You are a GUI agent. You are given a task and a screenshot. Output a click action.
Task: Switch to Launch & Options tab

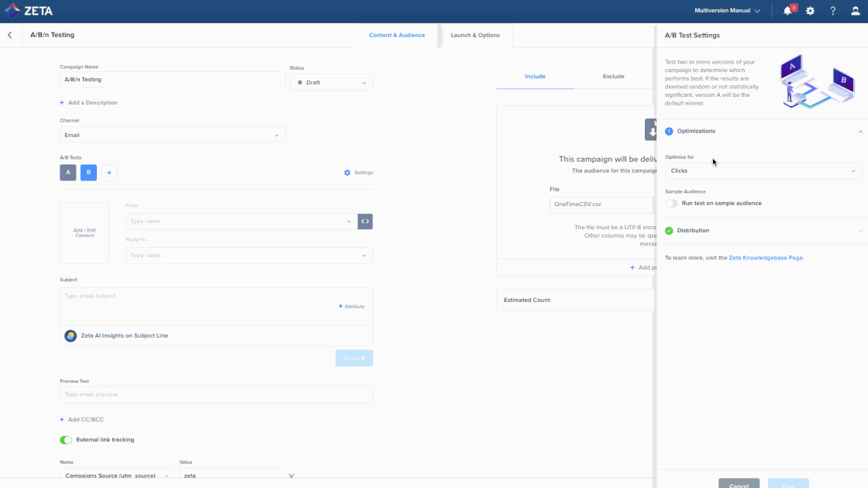[475, 35]
